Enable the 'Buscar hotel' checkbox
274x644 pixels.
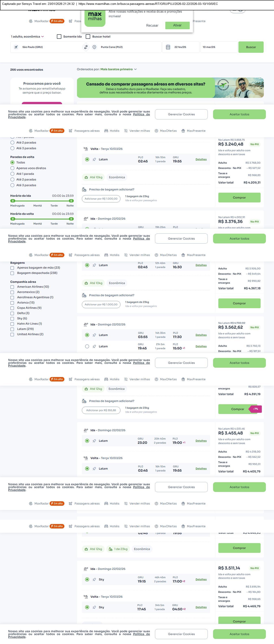coord(88,37)
